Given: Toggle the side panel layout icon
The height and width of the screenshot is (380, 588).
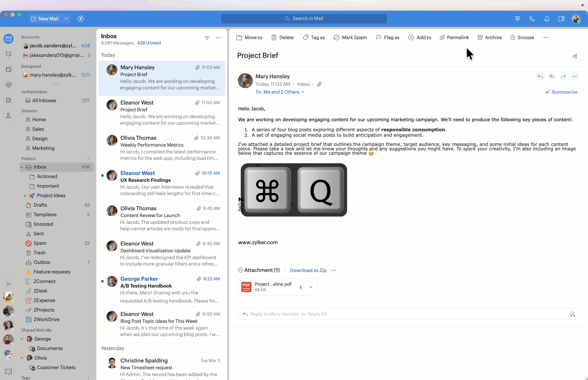Looking at the screenshot, I should (x=561, y=19).
